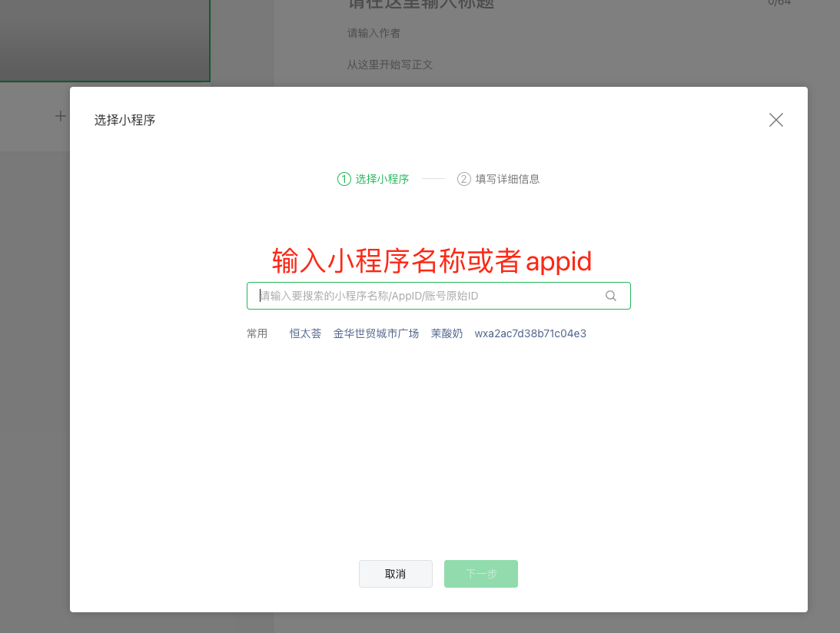Image resolution: width=840 pixels, height=633 pixels.
Task: Select the AppID wxa2ac7d38b71c04e3 shortcut
Action: pyautogui.click(x=530, y=333)
